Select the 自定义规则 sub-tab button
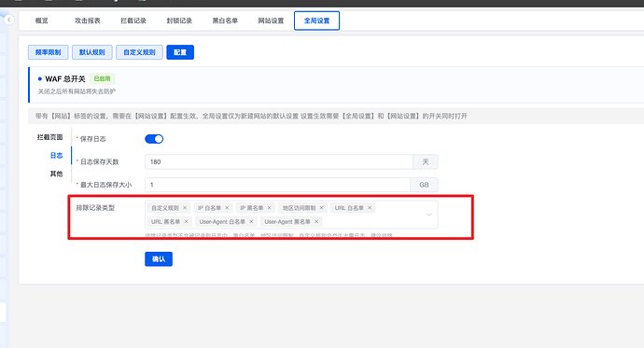The height and width of the screenshot is (348, 644). tap(139, 52)
